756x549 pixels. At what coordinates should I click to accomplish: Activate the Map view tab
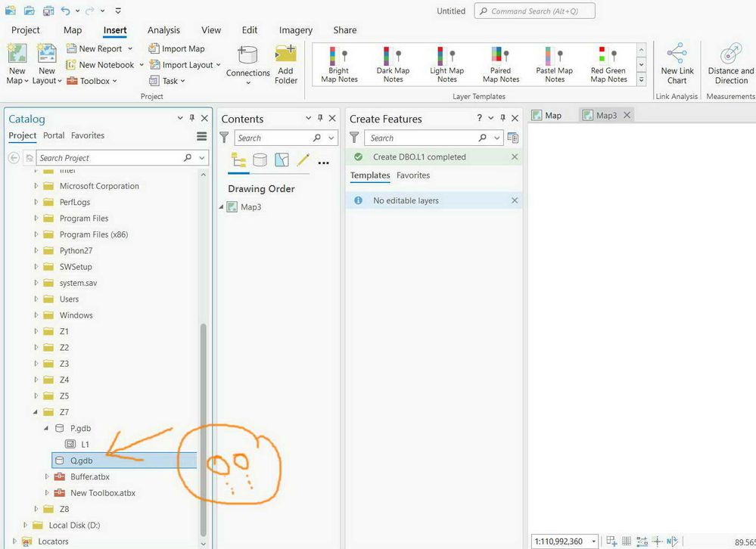pos(548,115)
